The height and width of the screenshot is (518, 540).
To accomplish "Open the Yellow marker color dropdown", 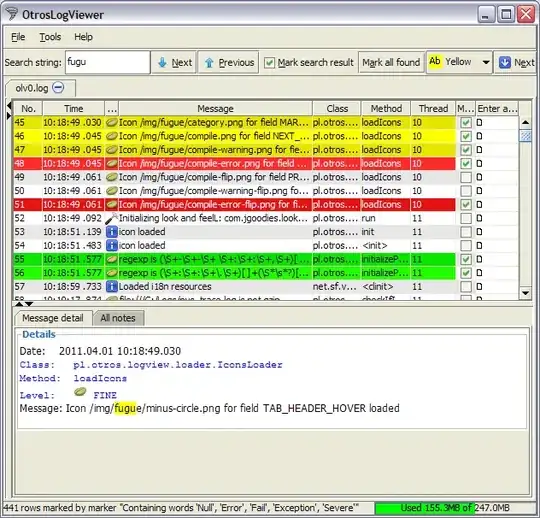I will [486, 62].
